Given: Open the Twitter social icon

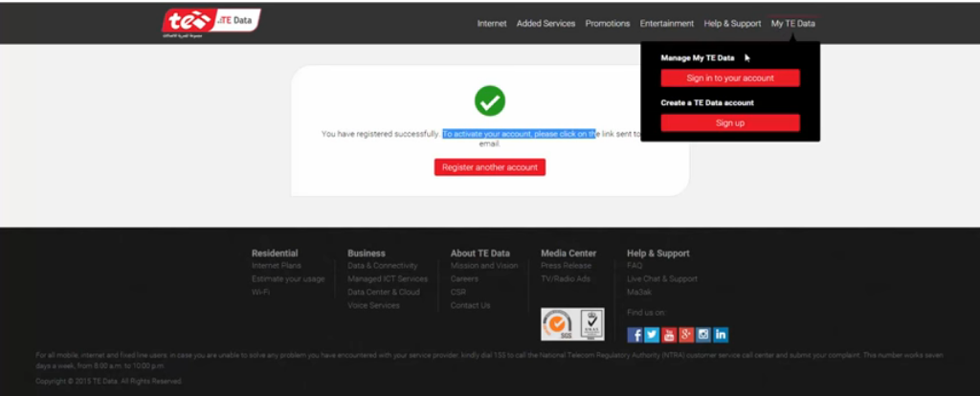Looking at the screenshot, I should [x=652, y=335].
